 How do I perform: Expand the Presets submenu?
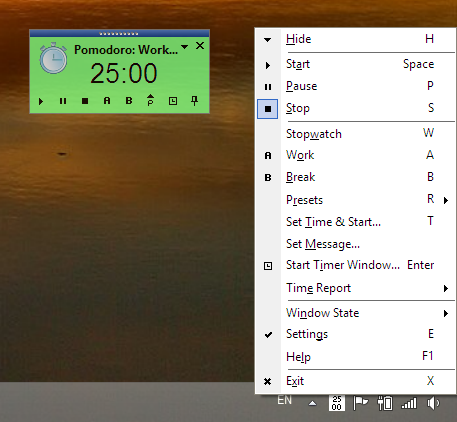tap(356, 200)
